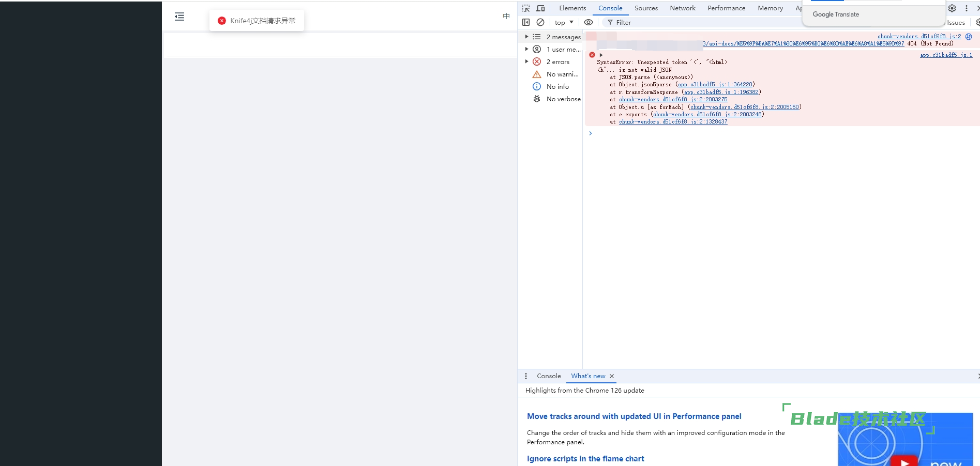Viewport: 980px width, 466px height.
Task: Open app.c31badf5.js:1:196382 stack link
Action: click(x=721, y=92)
